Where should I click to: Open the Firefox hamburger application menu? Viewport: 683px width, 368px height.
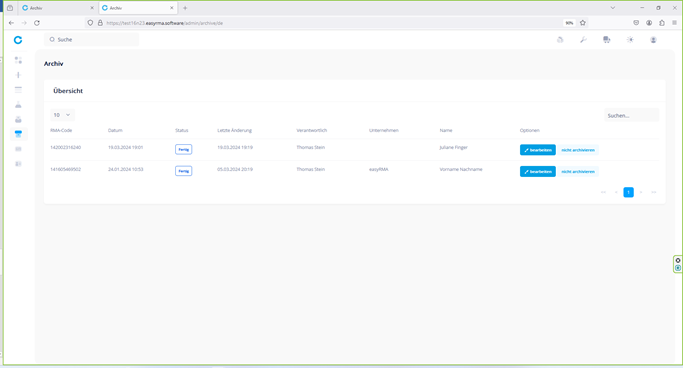pyautogui.click(x=674, y=23)
